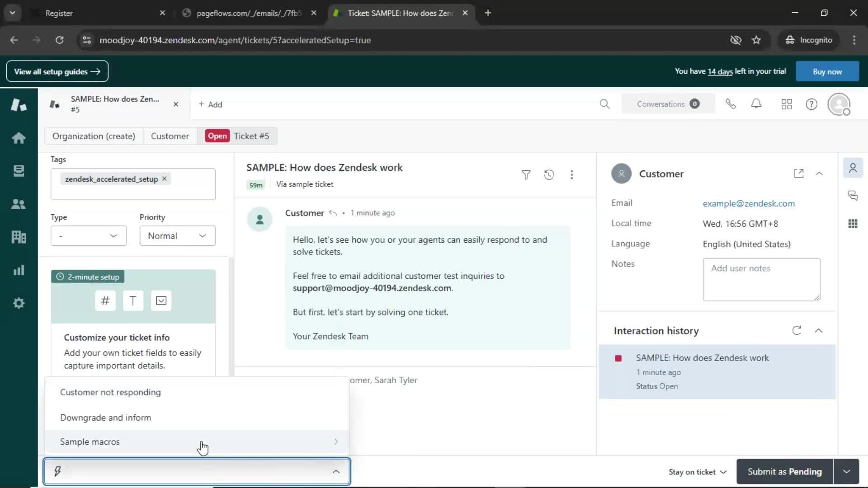
Task: Remove zendesk_accelerated_setup tag
Action: click(x=165, y=178)
